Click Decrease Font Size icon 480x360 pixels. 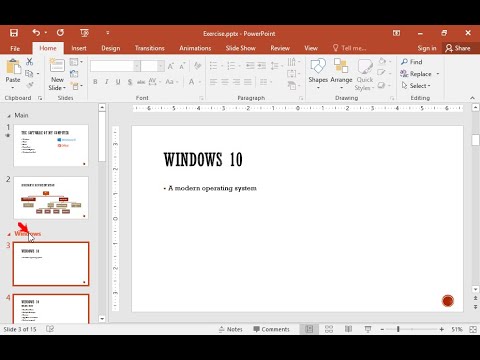pos(182,66)
